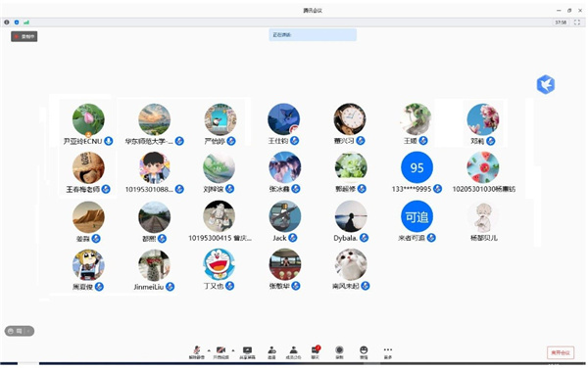The height and width of the screenshot is (369, 588).
Task: Click the blue bird floating assistant icon
Action: point(545,84)
